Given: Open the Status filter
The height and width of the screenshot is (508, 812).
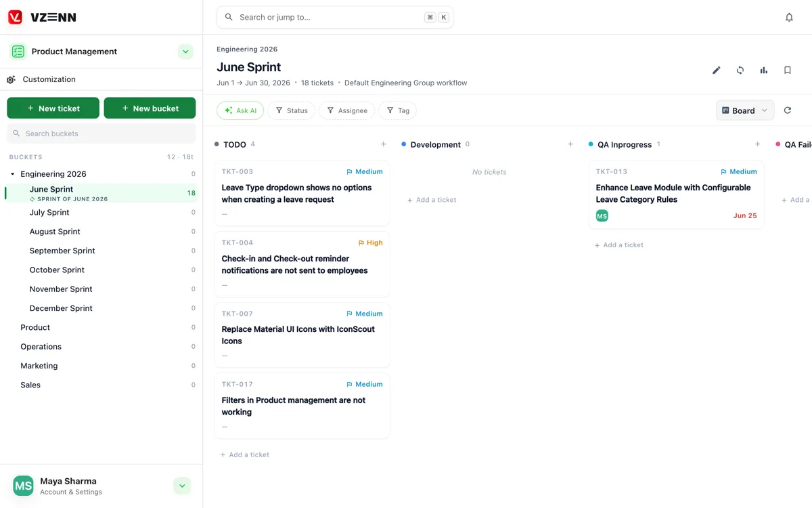Looking at the screenshot, I should [292, 110].
